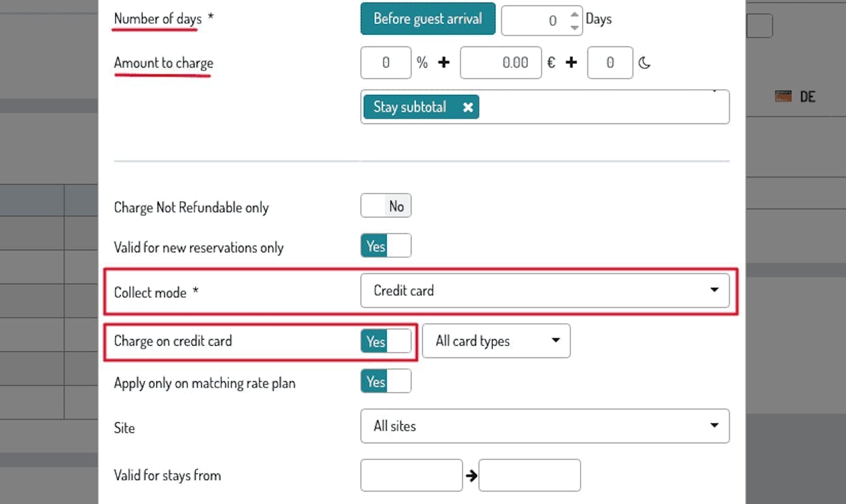Remove the Stay subtotal tag

coord(468,107)
